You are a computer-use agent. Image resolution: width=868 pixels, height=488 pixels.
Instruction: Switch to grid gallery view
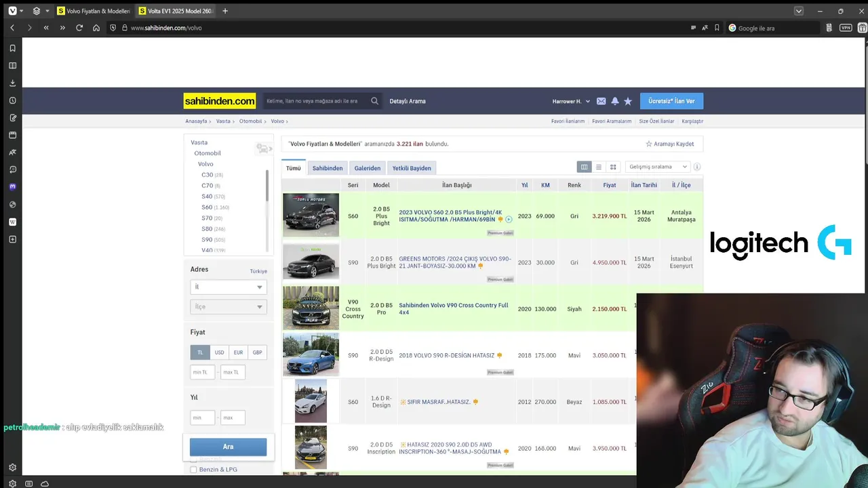(613, 167)
